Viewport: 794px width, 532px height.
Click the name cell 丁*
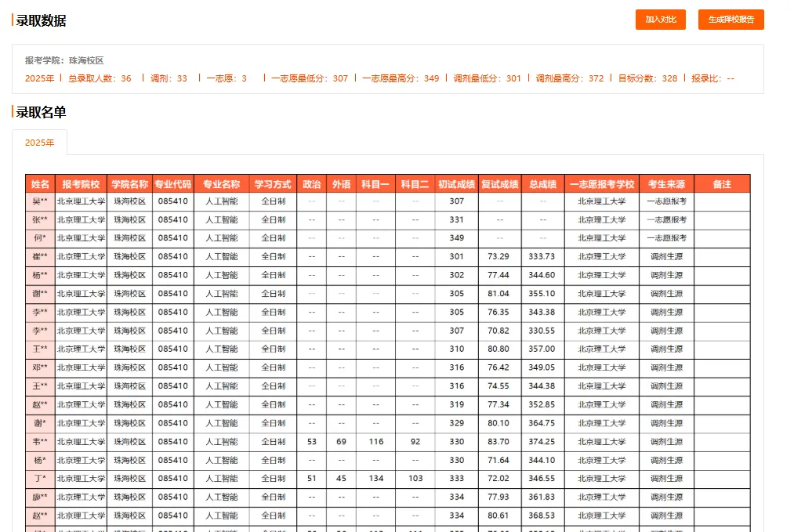40,479
